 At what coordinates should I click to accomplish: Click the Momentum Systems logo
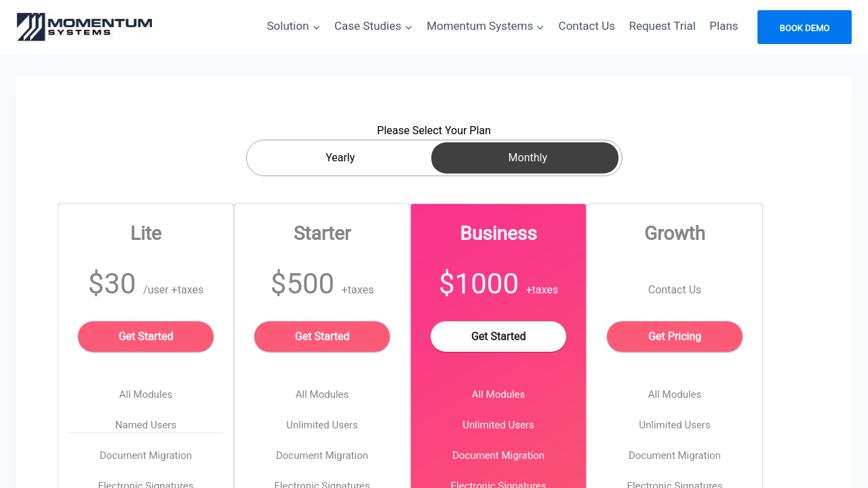coord(85,27)
